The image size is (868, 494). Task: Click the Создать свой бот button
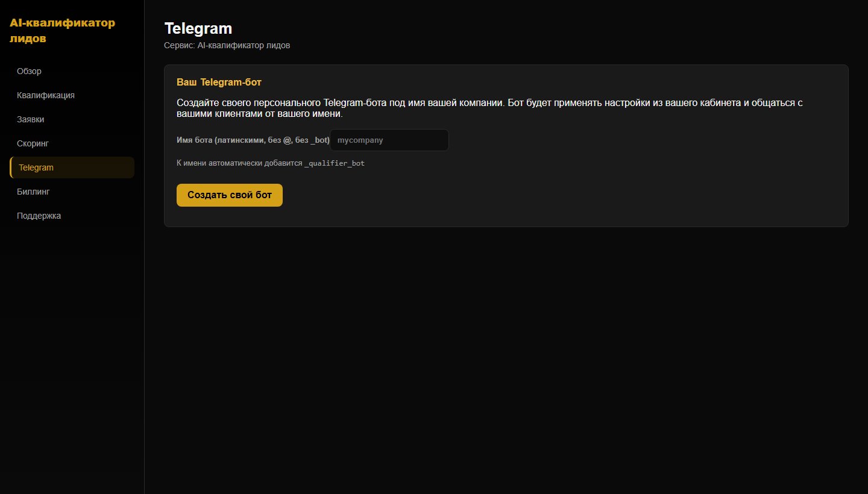pos(230,195)
